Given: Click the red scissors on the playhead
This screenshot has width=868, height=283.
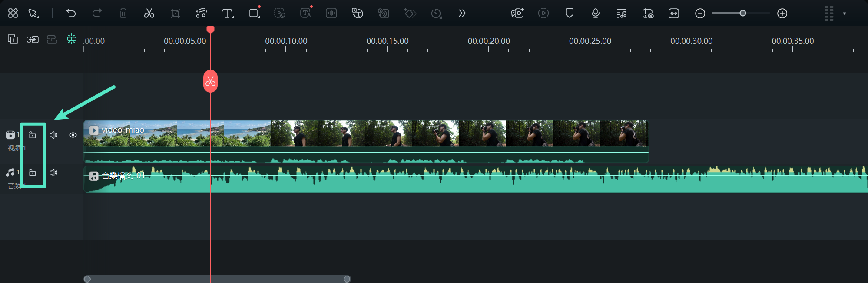Looking at the screenshot, I should 210,81.
